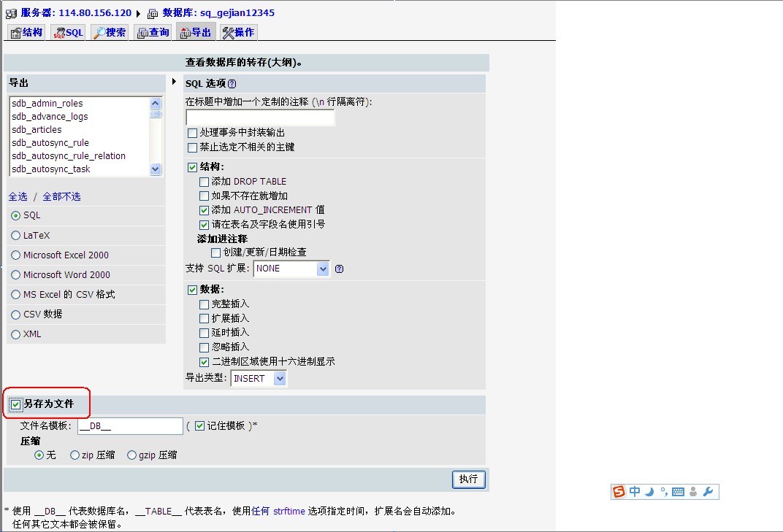This screenshot has width=783, height=532.
Task: Select the LaTeX export format
Action: click(x=15, y=236)
